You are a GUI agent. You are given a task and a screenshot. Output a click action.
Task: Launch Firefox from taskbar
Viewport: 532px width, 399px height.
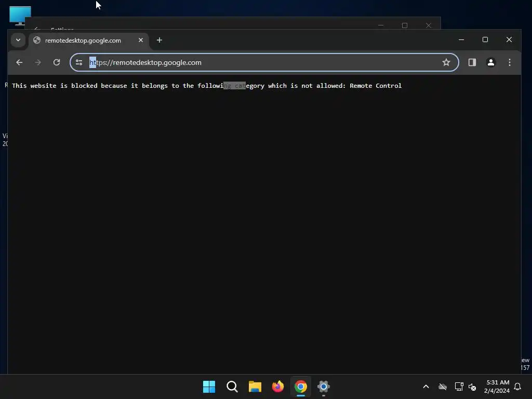click(x=278, y=387)
